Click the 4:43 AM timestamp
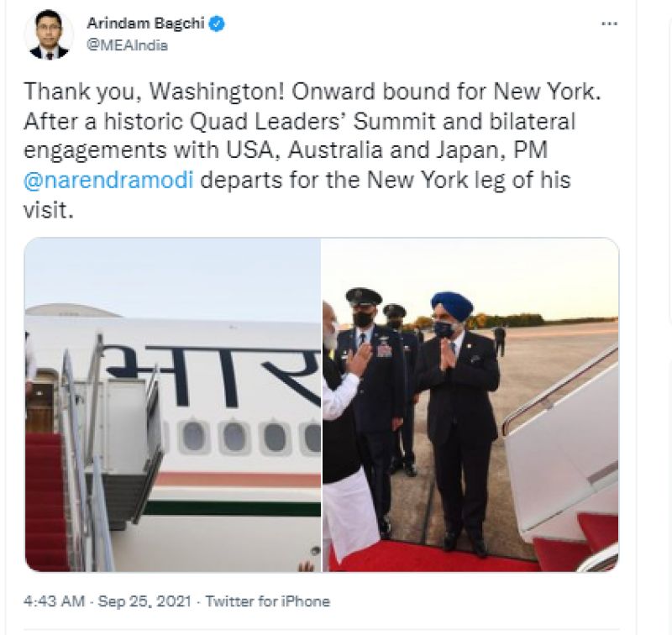The width and height of the screenshot is (672, 635). [x=54, y=601]
